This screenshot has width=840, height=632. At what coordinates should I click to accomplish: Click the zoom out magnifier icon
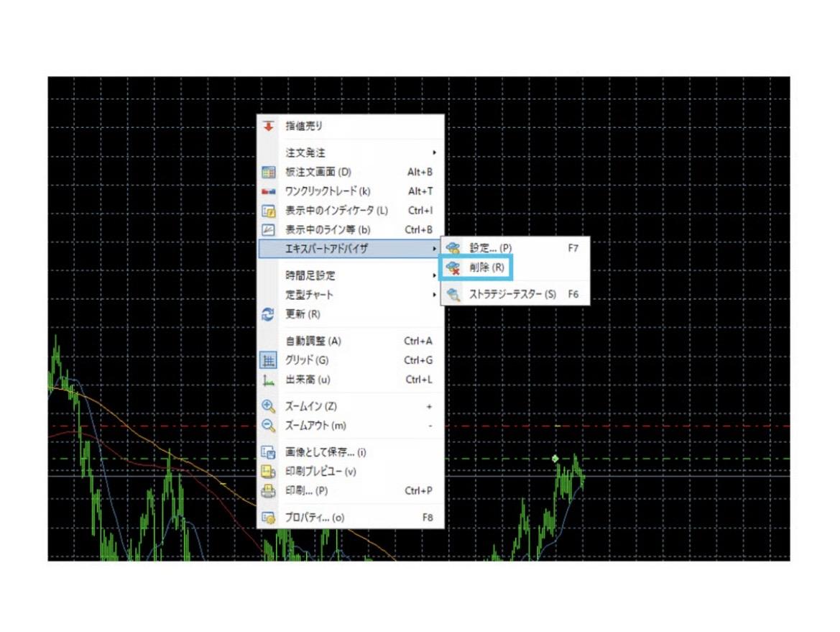click(x=269, y=426)
